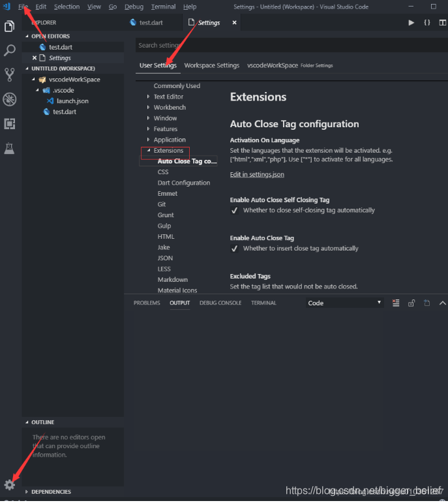The height and width of the screenshot is (503, 448).
Task: Clear the output panel
Action: point(396,303)
